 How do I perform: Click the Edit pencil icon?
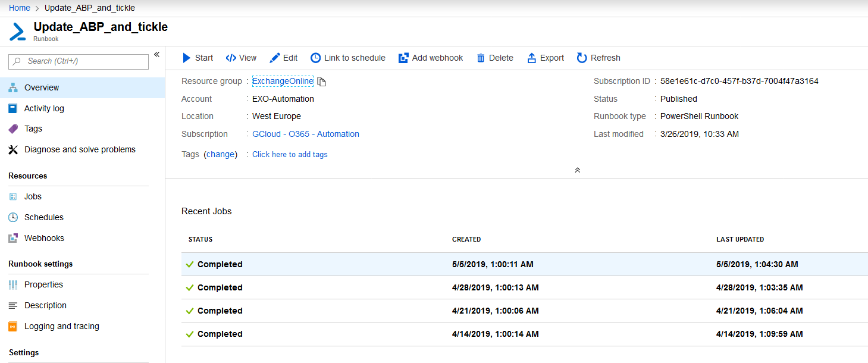click(275, 58)
